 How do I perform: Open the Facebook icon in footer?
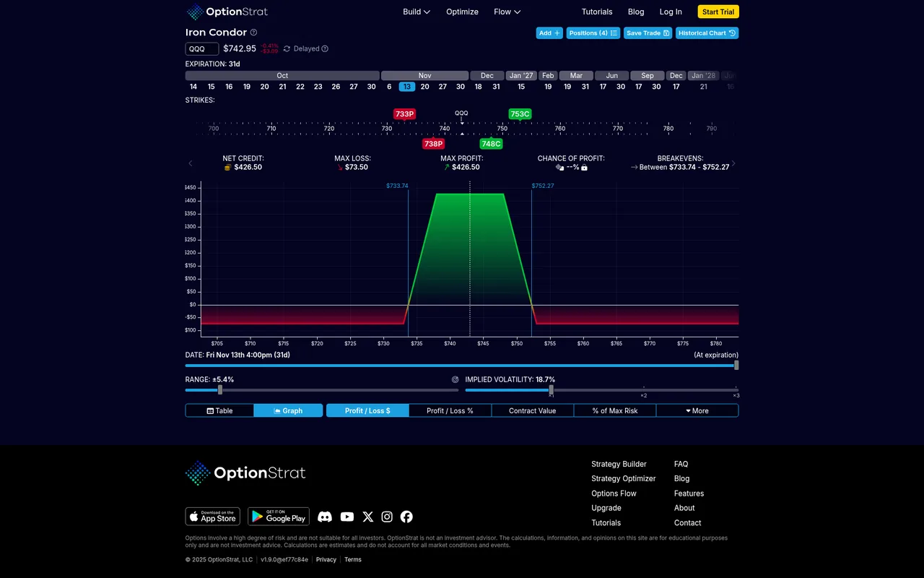point(406,517)
